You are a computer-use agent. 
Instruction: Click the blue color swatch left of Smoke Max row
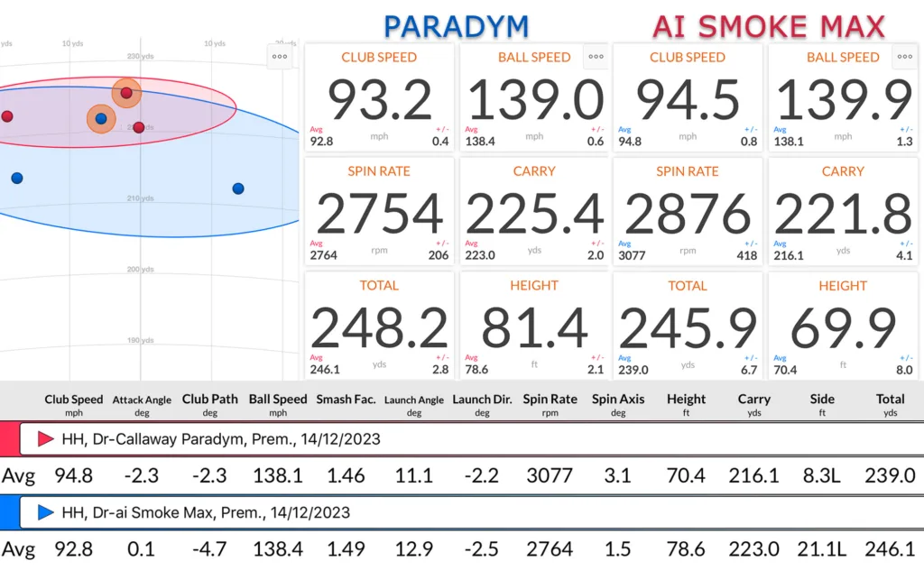[8, 512]
